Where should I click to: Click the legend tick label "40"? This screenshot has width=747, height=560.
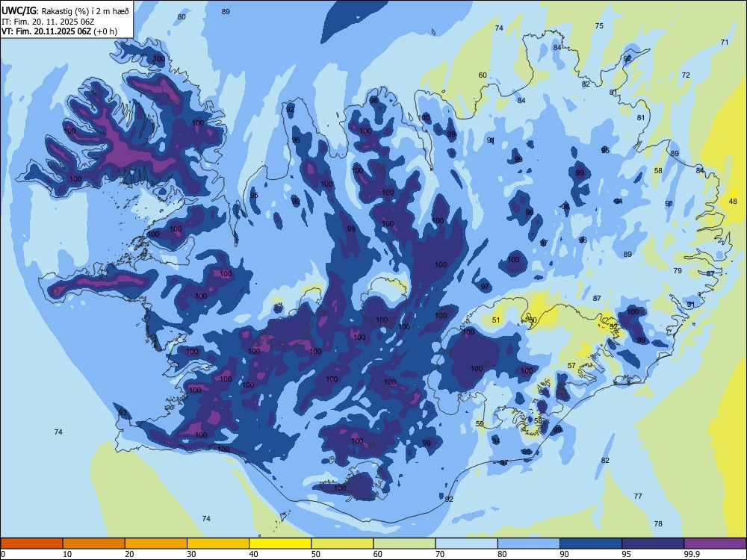click(x=253, y=554)
